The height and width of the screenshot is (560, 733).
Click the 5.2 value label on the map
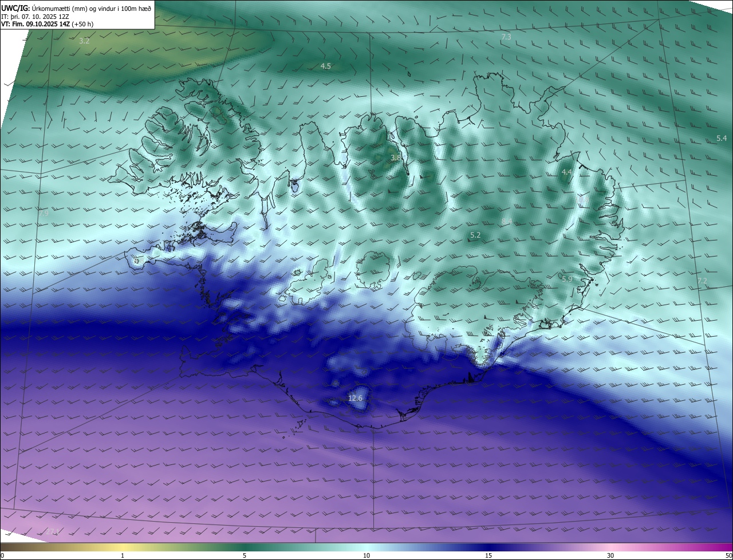pos(475,235)
